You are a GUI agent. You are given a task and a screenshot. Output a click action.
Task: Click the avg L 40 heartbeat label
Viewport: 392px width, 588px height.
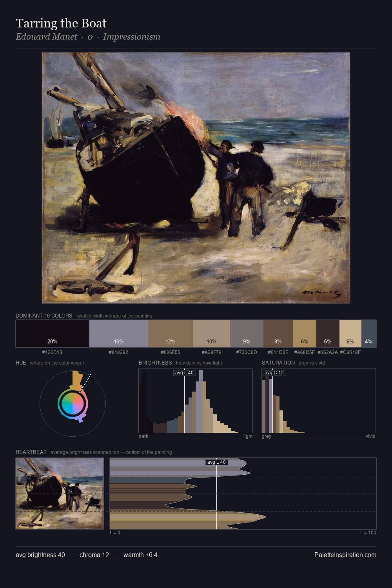(216, 462)
